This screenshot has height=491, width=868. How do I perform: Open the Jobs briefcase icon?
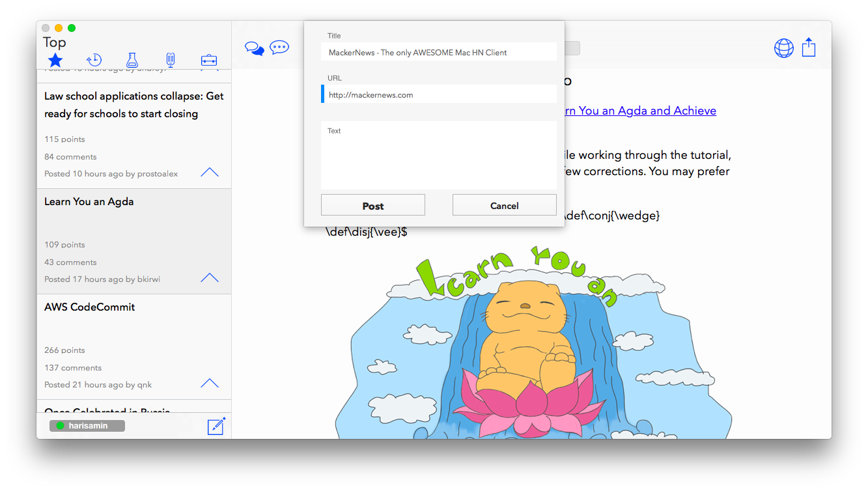click(x=209, y=61)
